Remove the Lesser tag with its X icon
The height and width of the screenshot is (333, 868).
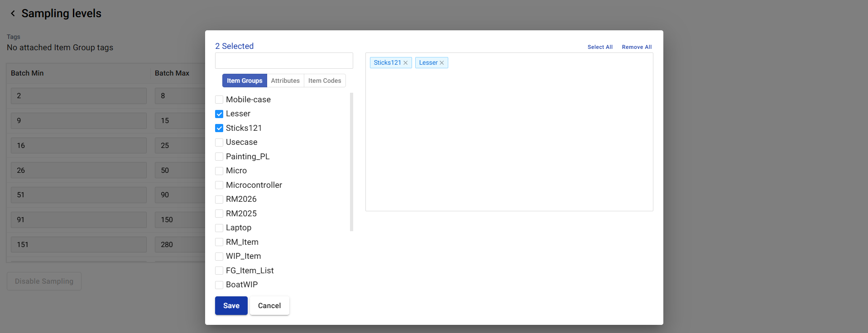click(x=442, y=63)
